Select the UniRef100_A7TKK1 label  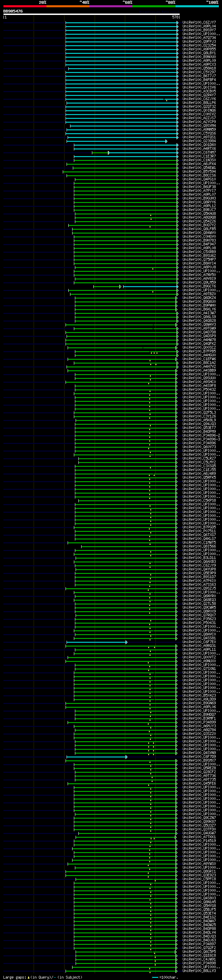[x=199, y=837]
